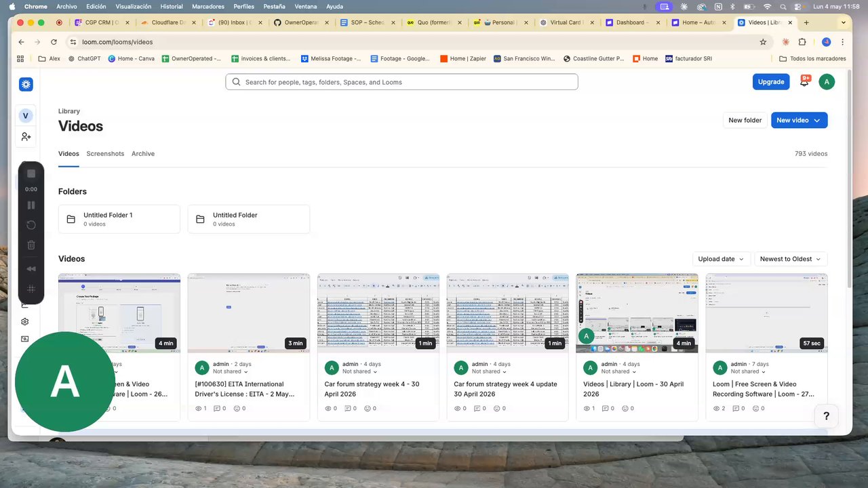868x488 pixels.
Task: Click the Upgrade button
Action: 771,82
